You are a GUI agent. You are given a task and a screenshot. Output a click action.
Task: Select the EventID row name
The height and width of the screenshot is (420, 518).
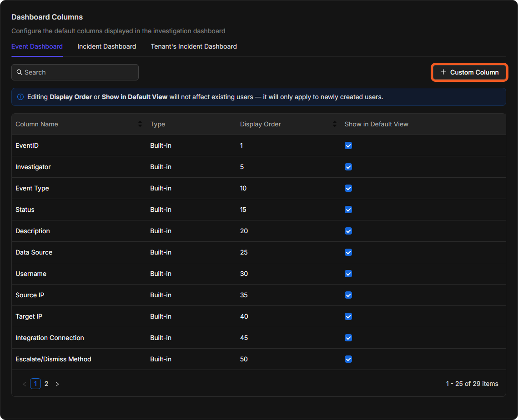(27, 145)
